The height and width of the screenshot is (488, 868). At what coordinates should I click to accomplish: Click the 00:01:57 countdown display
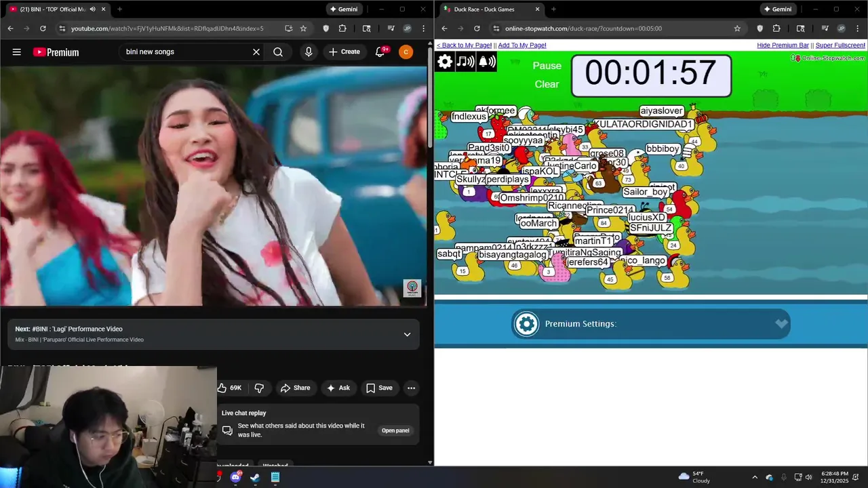click(x=651, y=75)
